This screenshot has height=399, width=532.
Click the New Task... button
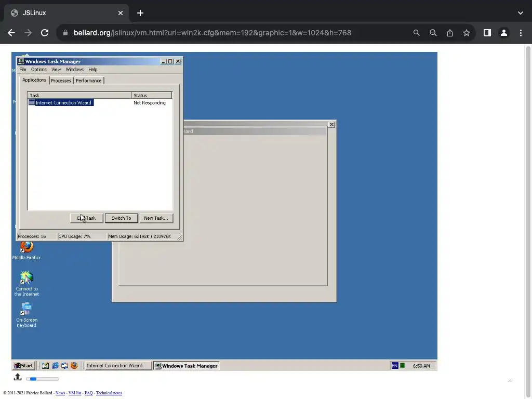(156, 218)
